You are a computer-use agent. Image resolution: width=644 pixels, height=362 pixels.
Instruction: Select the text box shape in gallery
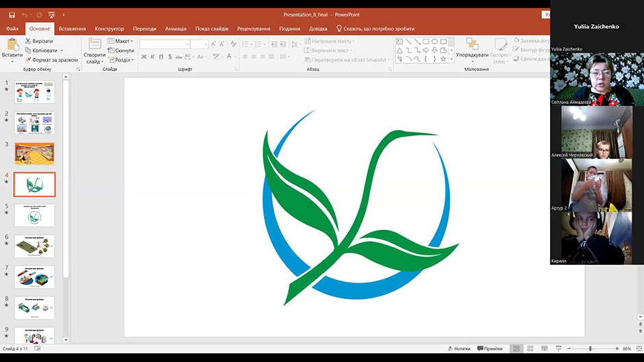tap(399, 42)
